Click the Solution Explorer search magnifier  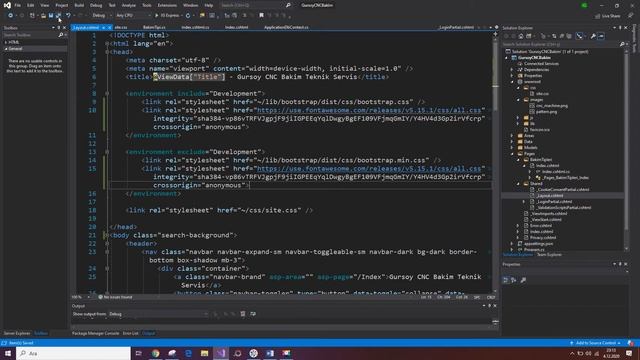tap(622, 44)
